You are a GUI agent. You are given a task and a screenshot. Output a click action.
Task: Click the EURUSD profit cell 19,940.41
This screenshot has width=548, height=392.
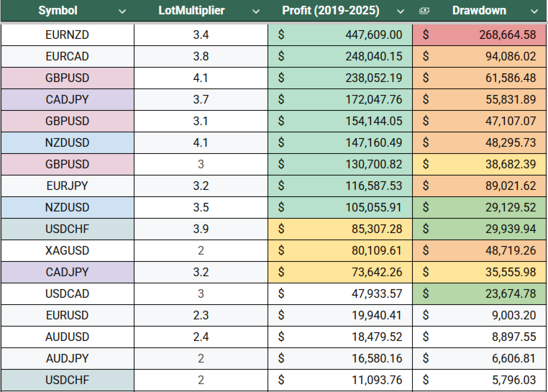tap(339, 315)
